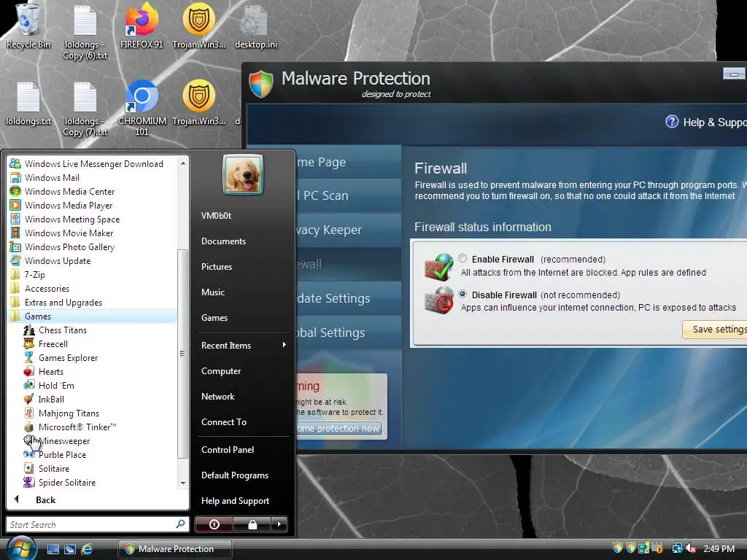
Task: Click the power sleep button
Action: (x=214, y=524)
